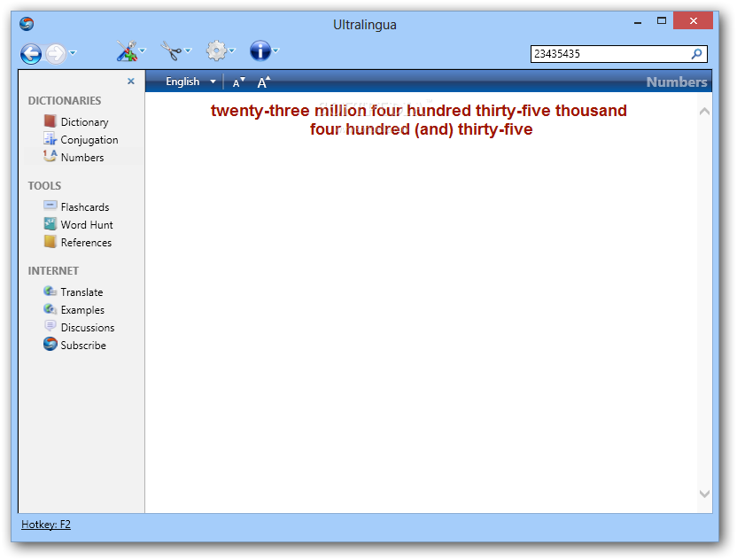Select Numbers in the sidebar
The image size is (737, 560).
point(82,158)
